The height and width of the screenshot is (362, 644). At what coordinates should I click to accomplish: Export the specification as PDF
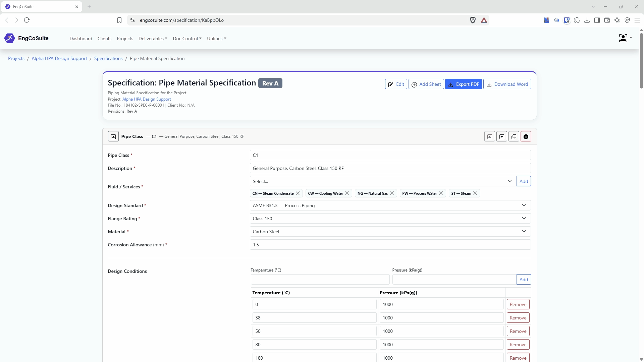pos(464,84)
